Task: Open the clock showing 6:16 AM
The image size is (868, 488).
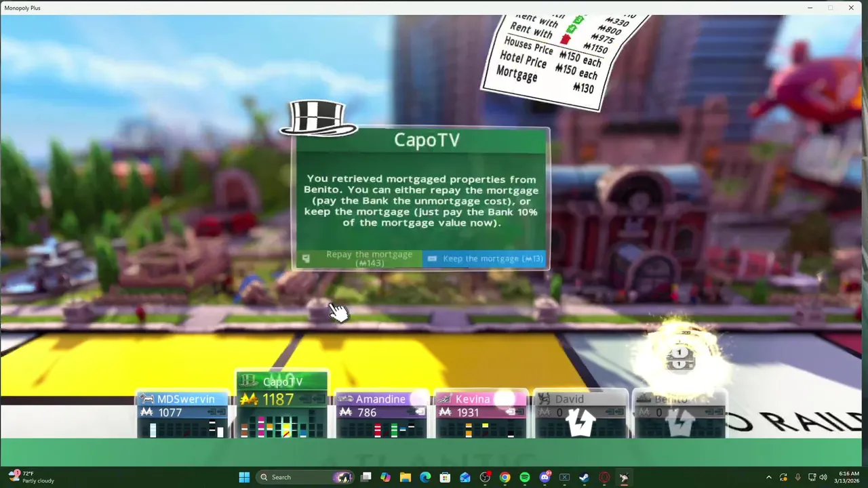Action: [x=848, y=477]
